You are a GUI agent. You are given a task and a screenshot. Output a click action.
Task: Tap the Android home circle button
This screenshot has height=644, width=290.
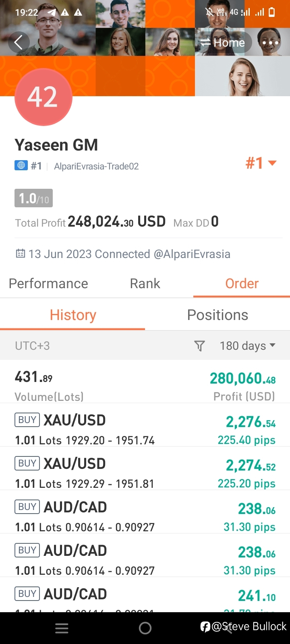145,628
